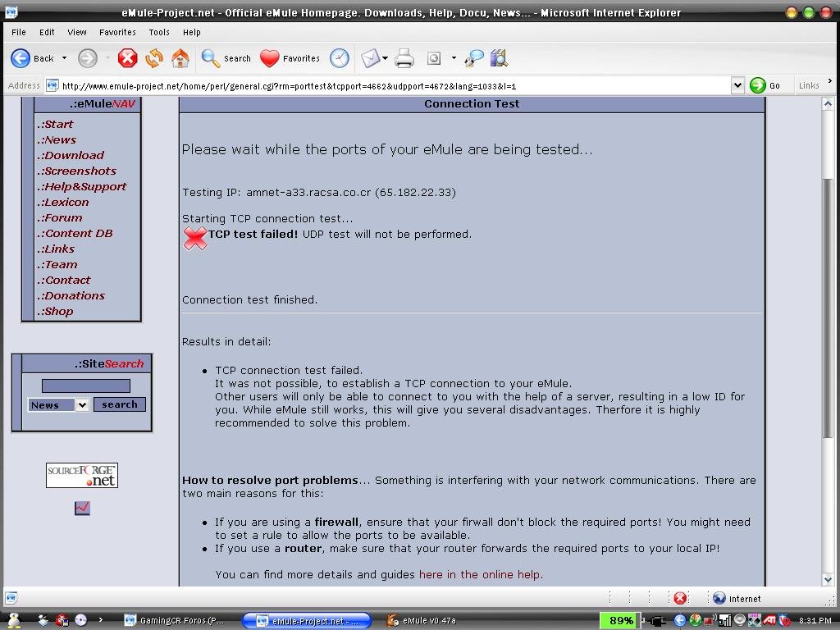This screenshot has width=840, height=630.
Task: Open the .:Help&Support navigation link
Action: pos(82,186)
